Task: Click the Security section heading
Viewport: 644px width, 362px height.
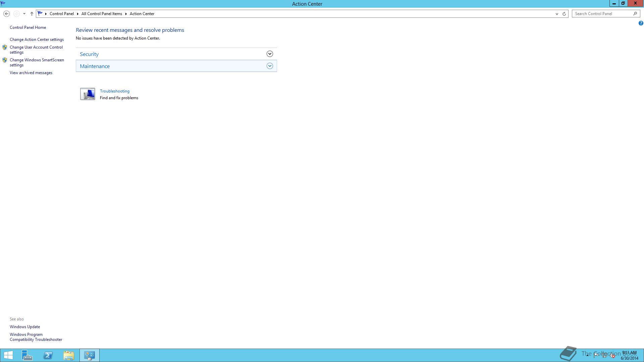Action: [x=89, y=54]
